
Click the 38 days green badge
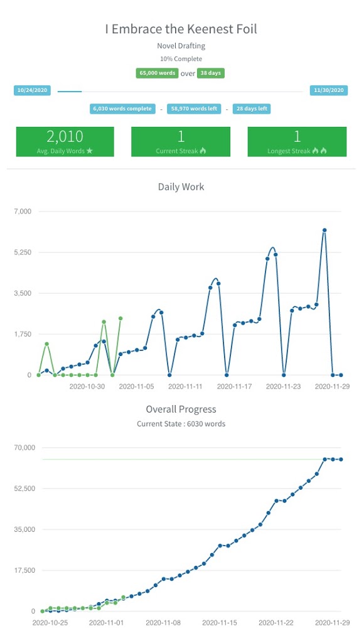point(211,73)
